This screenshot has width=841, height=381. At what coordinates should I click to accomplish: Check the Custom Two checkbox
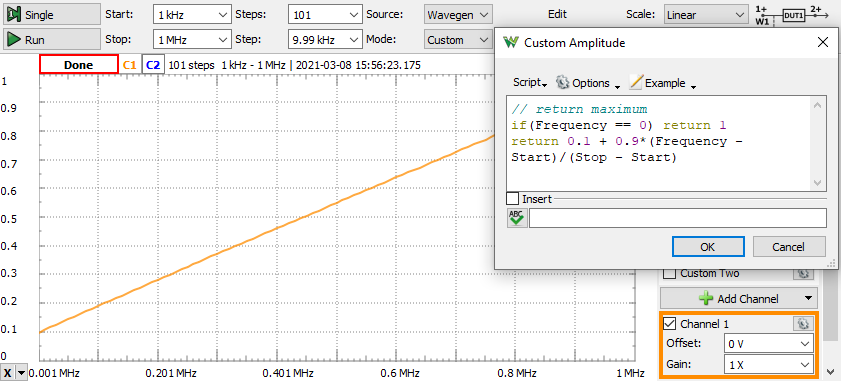pyautogui.click(x=670, y=273)
